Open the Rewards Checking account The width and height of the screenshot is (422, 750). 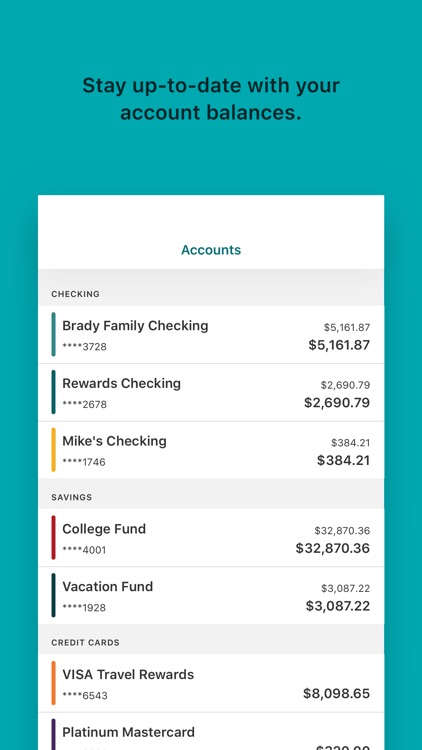pyautogui.click(x=211, y=393)
